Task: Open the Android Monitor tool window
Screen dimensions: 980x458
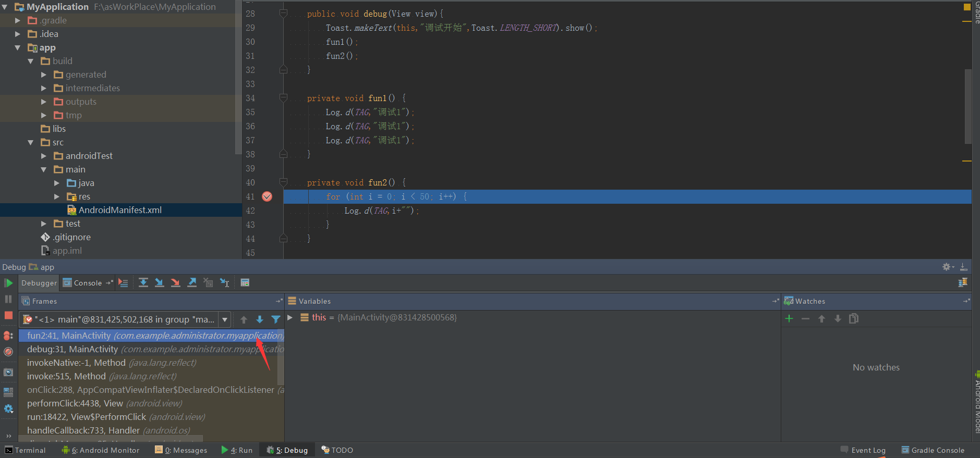Action: (101, 450)
